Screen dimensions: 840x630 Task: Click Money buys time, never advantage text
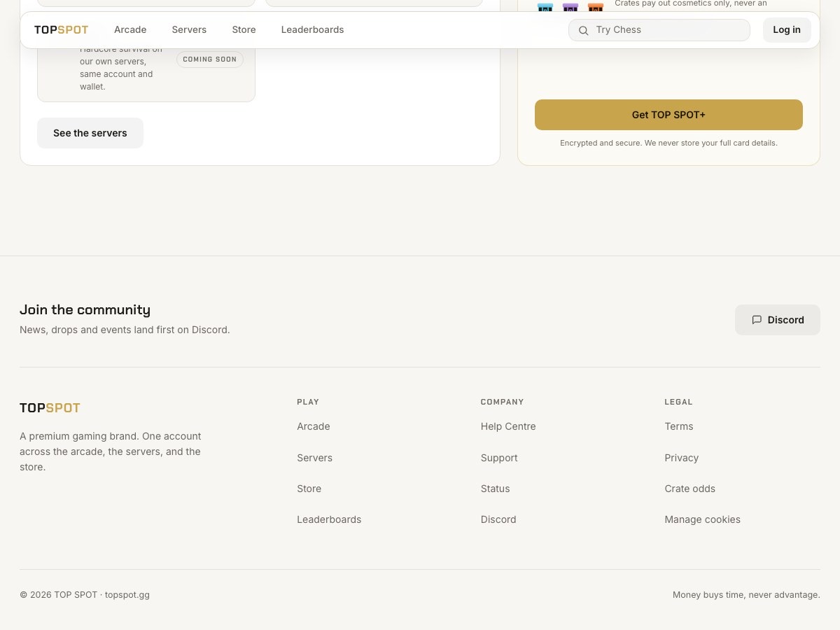[x=746, y=595]
